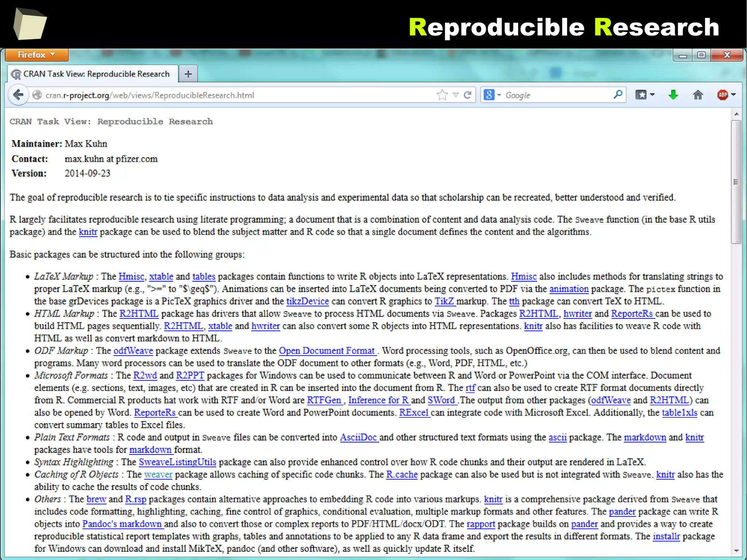
Task: Open the R.cache package link
Action: (x=402, y=475)
